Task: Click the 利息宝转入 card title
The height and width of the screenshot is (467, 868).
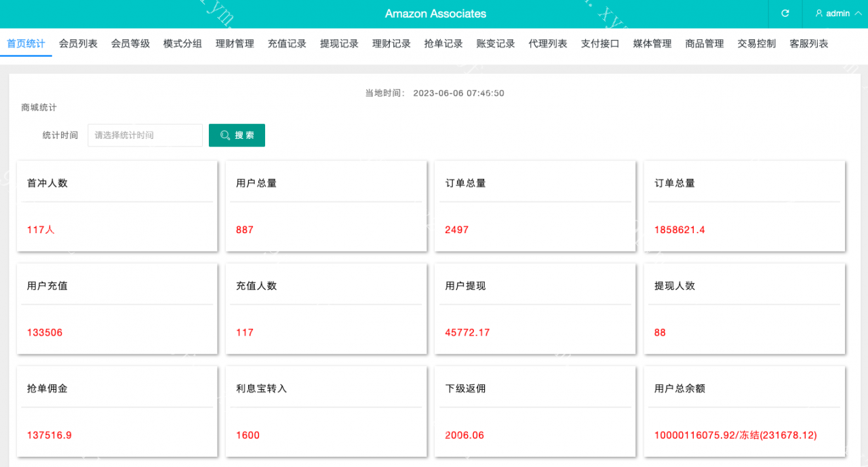Action: tap(262, 389)
